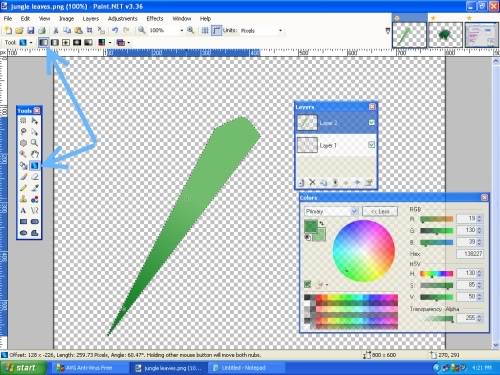This screenshot has height=375, width=500.
Task: Choose Linear Reflected gradient type
Action: point(55,42)
